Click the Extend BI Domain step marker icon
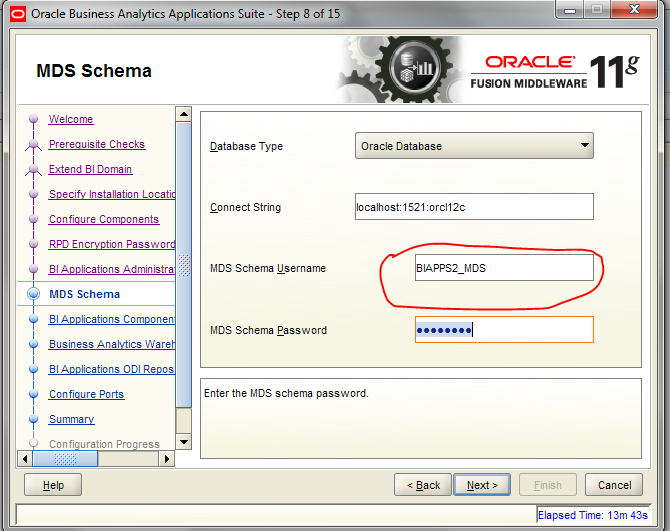Image resolution: width=670 pixels, height=531 pixels. click(x=33, y=170)
